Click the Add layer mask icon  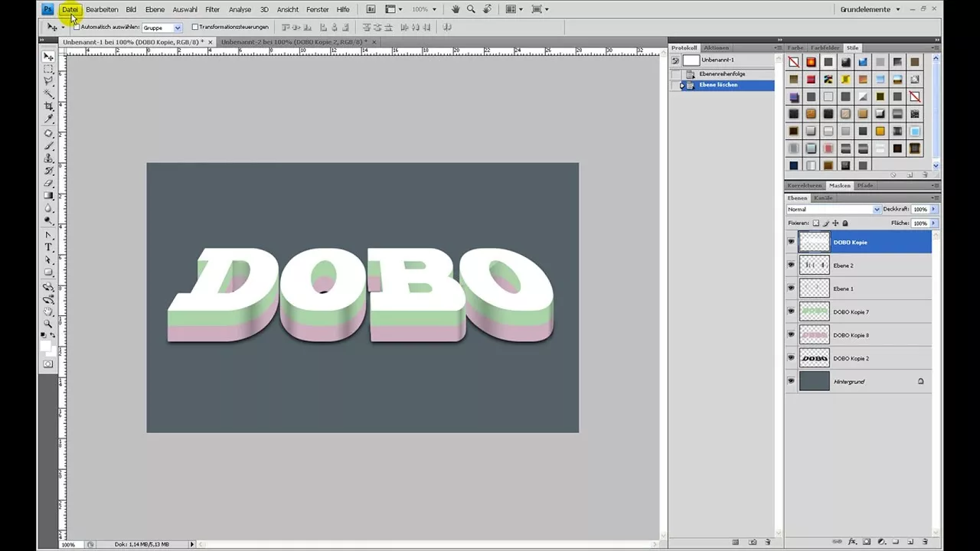pyautogui.click(x=867, y=542)
